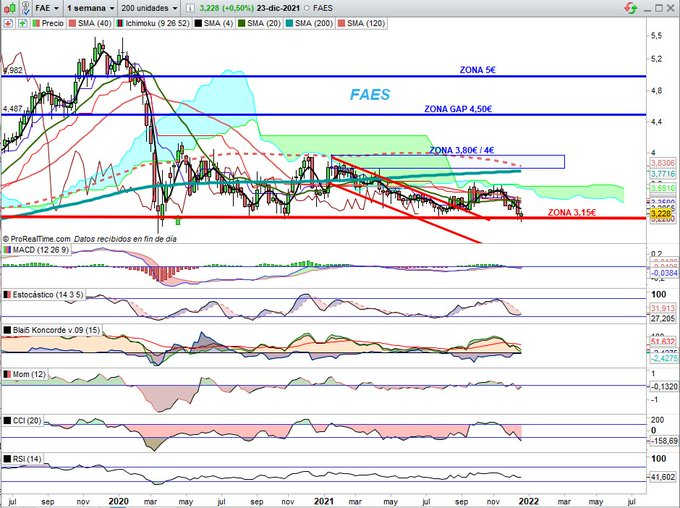Open the SMA (40) indicator label
The width and height of the screenshot is (680, 508).
[x=94, y=23]
